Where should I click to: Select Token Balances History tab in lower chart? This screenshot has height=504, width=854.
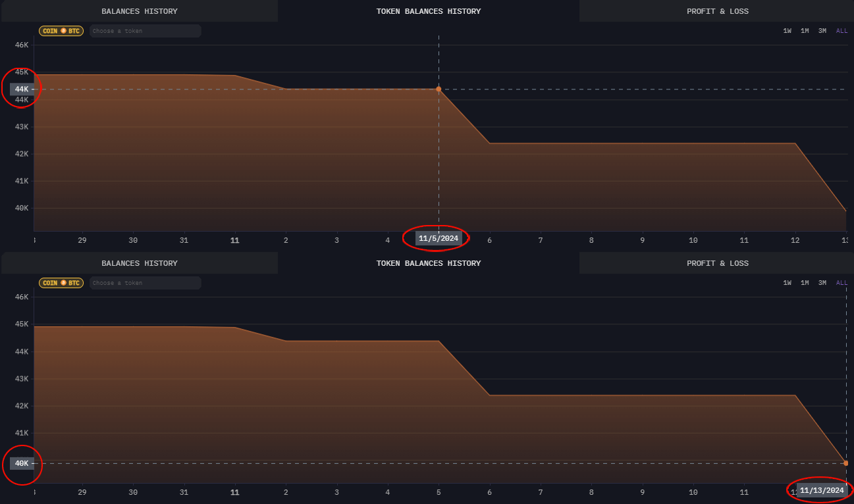429,263
